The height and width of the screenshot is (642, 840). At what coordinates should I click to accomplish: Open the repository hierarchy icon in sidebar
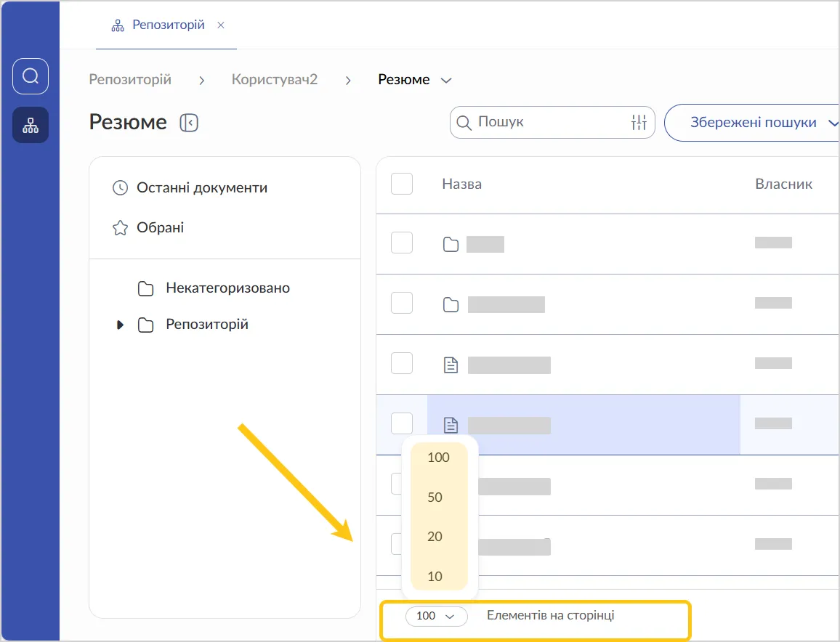pos(31,126)
